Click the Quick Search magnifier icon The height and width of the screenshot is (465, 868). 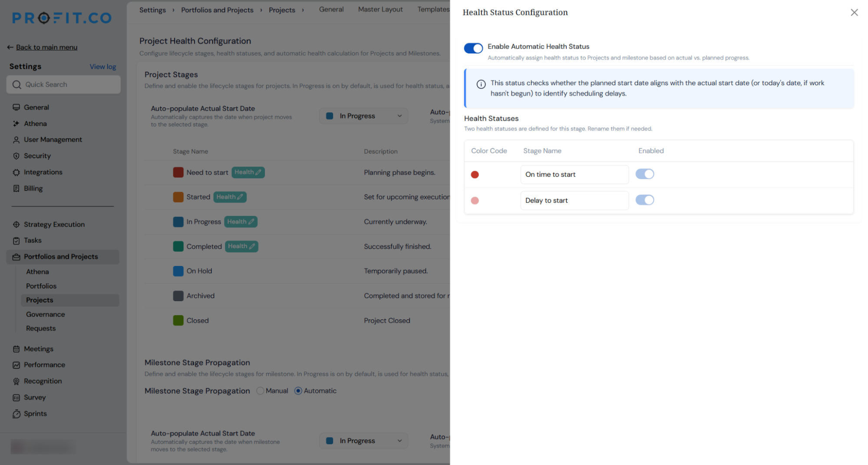click(17, 85)
